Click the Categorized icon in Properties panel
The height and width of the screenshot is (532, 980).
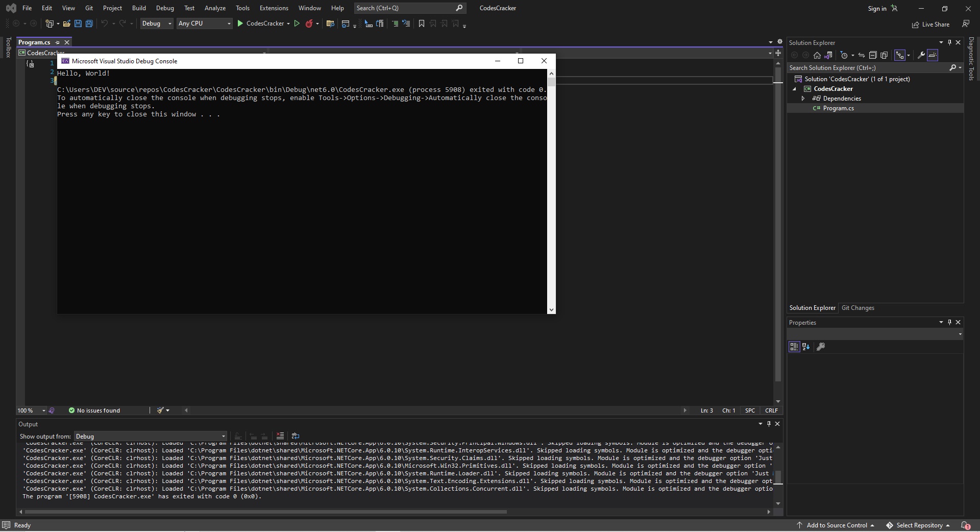point(794,347)
